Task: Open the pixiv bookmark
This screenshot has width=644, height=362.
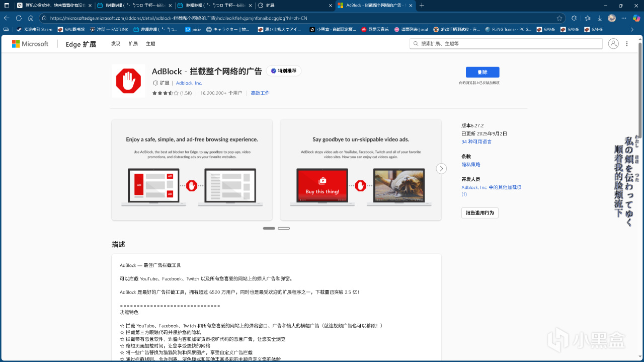Action: click(193, 29)
